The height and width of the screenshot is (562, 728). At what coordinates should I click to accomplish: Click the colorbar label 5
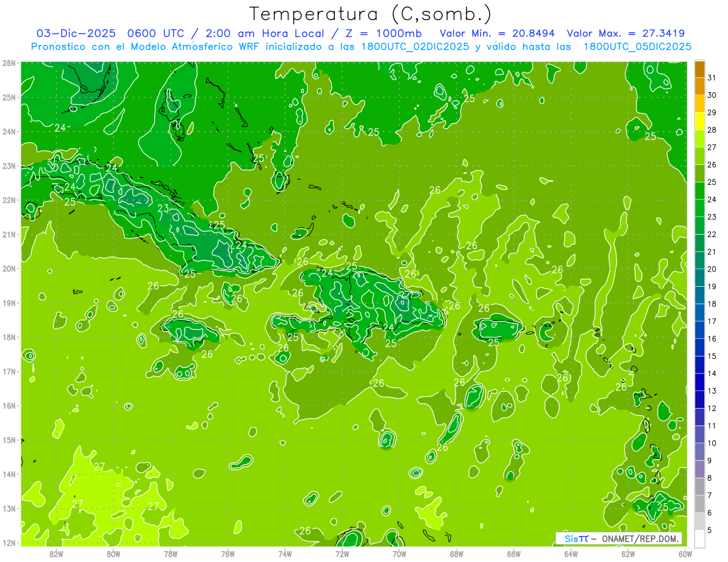[x=710, y=530]
